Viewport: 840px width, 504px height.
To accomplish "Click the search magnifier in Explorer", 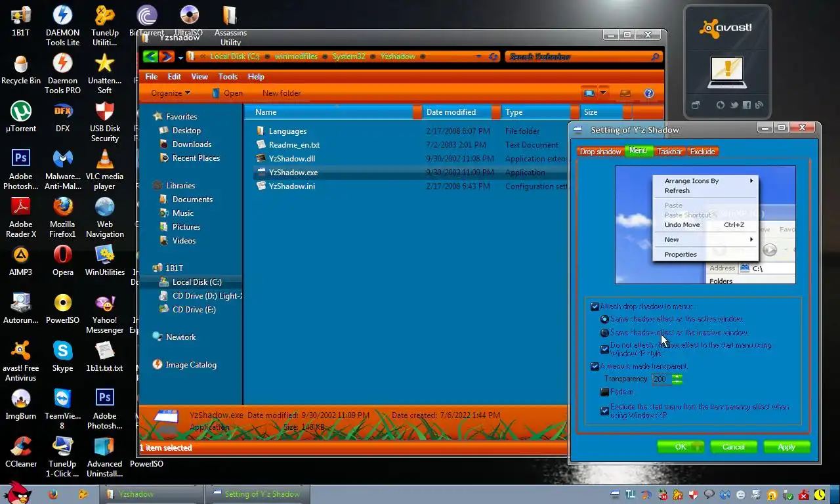I will (x=655, y=57).
